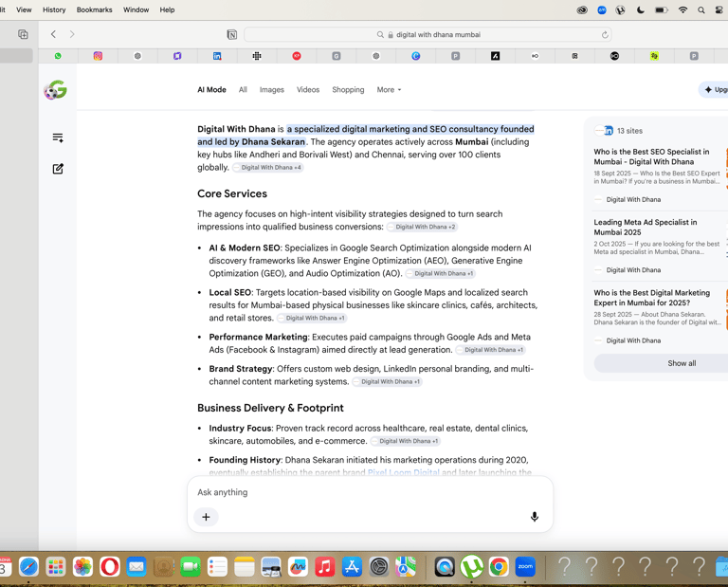This screenshot has height=587, width=728.
Task: Click the Core Services heading
Action: tap(232, 193)
